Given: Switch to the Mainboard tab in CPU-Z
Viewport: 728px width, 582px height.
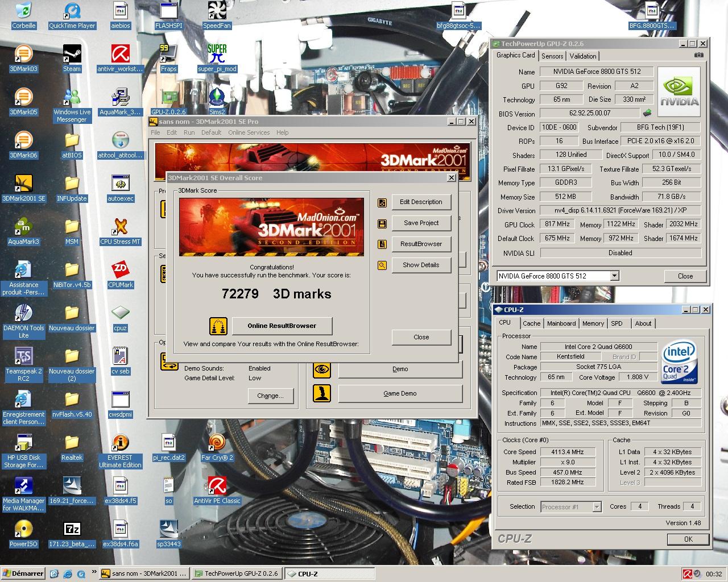Looking at the screenshot, I should point(561,323).
